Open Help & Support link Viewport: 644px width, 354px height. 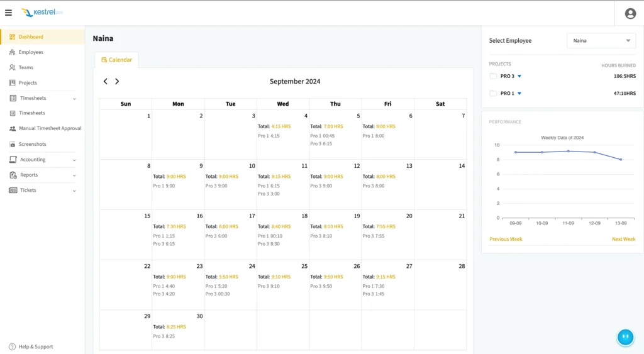(36, 346)
